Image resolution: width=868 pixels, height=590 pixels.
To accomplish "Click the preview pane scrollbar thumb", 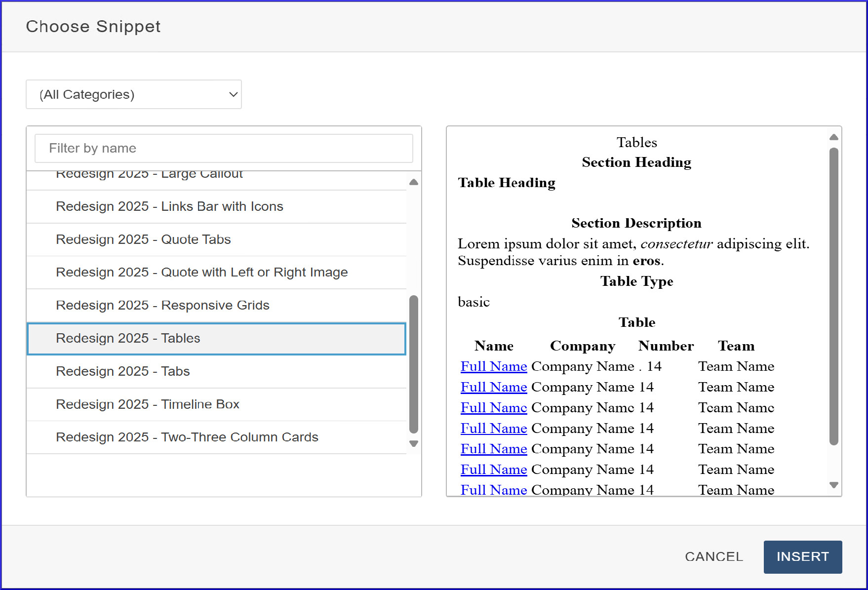I will pos(834,296).
